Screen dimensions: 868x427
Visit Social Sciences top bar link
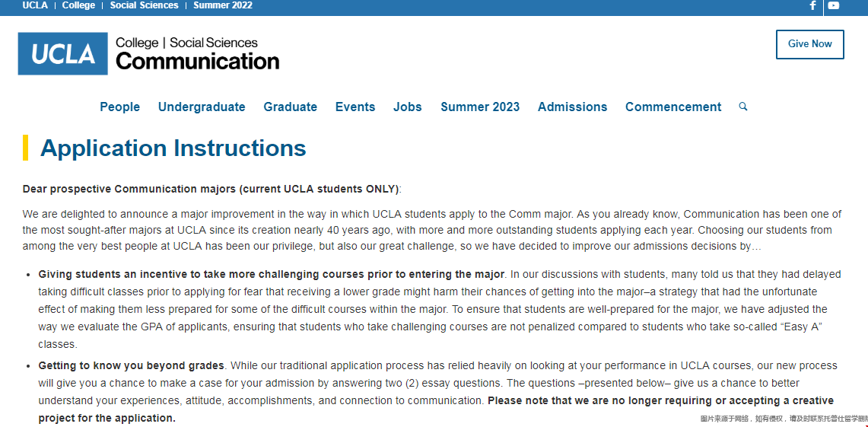coord(144,5)
